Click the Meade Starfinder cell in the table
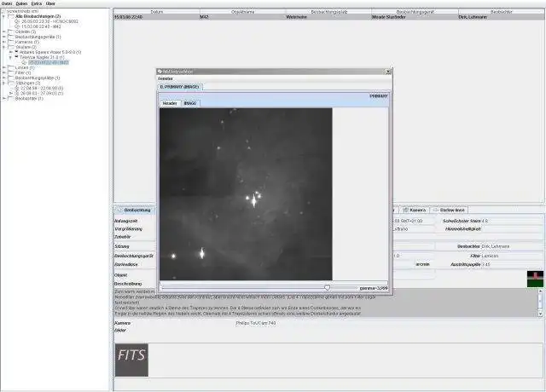 [415, 17]
